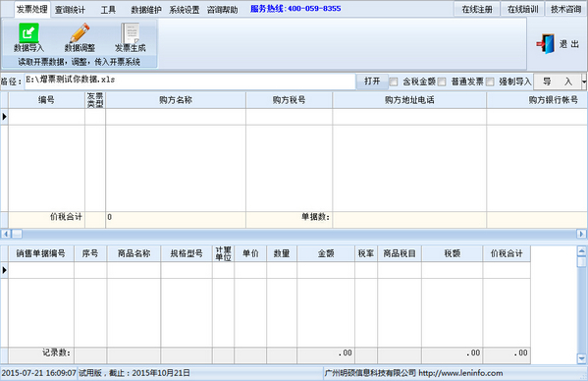The height and width of the screenshot is (381, 588).
Task: Click the 打开 button next to path
Action: pyautogui.click(x=372, y=82)
